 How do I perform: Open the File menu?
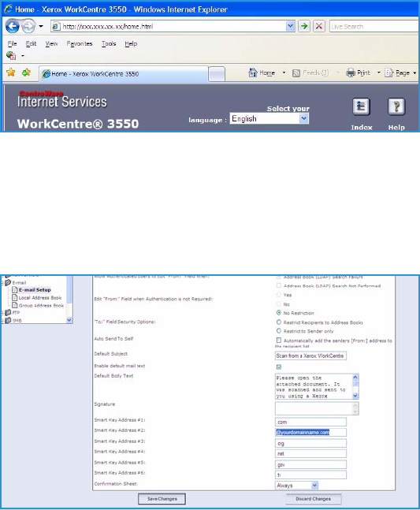click(12, 43)
